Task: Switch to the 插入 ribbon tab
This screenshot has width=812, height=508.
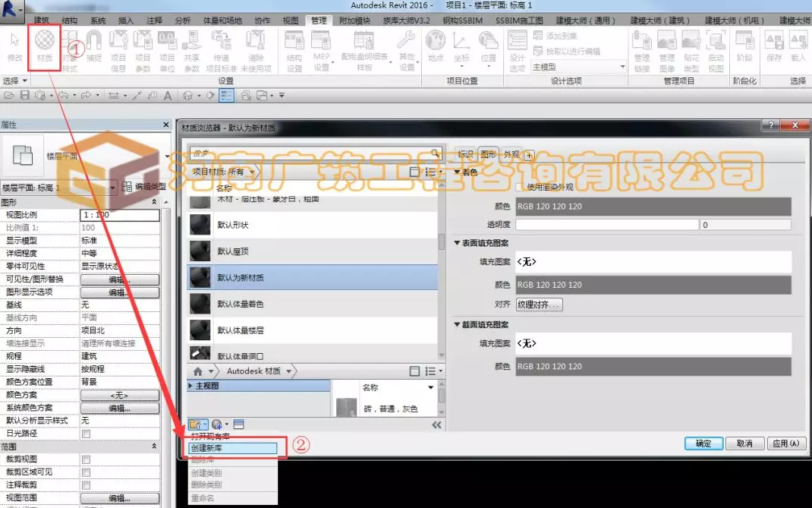Action: 126,21
